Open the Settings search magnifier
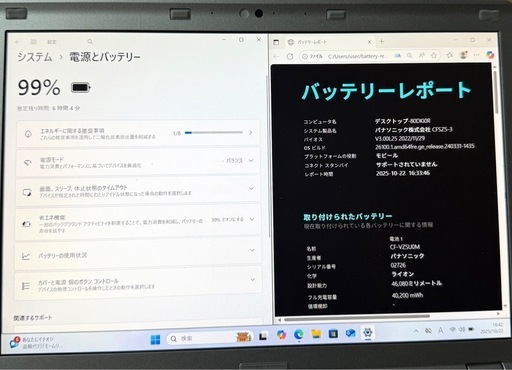Screen dimensions: 512x370 click(90, 42)
